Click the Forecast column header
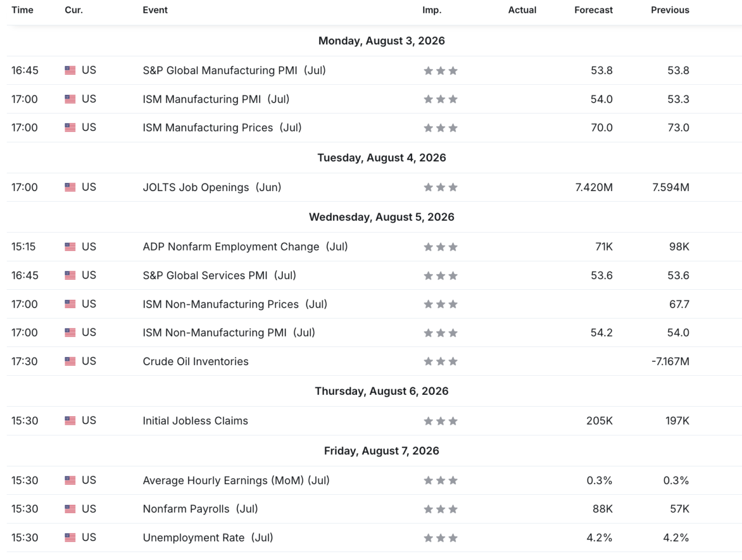742x560 pixels. click(594, 10)
